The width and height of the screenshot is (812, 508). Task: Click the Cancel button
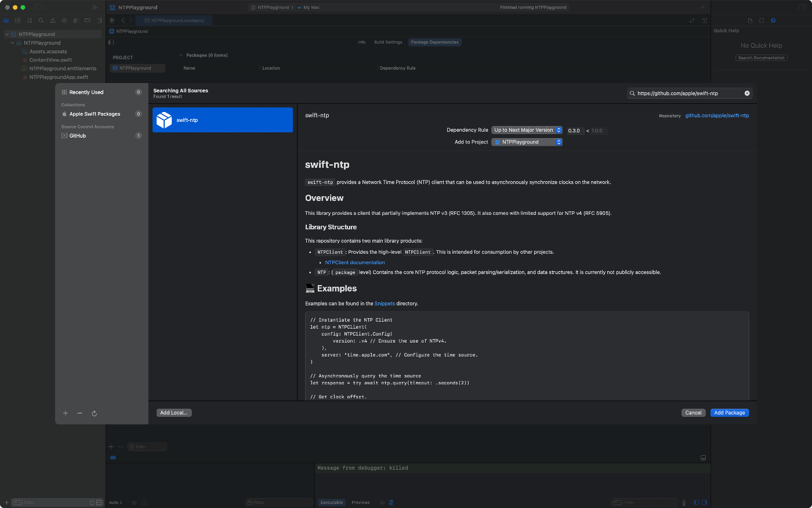694,413
